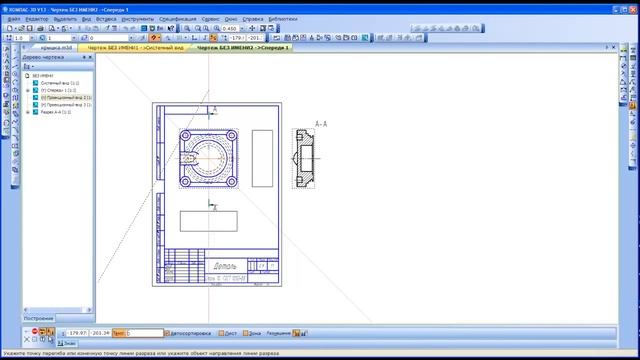Click the section view drawing А-А
This screenshot has width=640, height=360.
[304, 159]
